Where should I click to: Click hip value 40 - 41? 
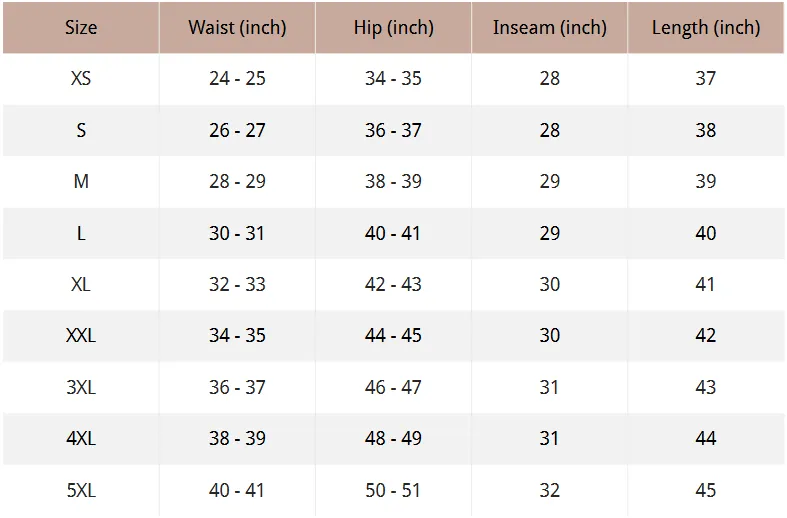click(393, 233)
